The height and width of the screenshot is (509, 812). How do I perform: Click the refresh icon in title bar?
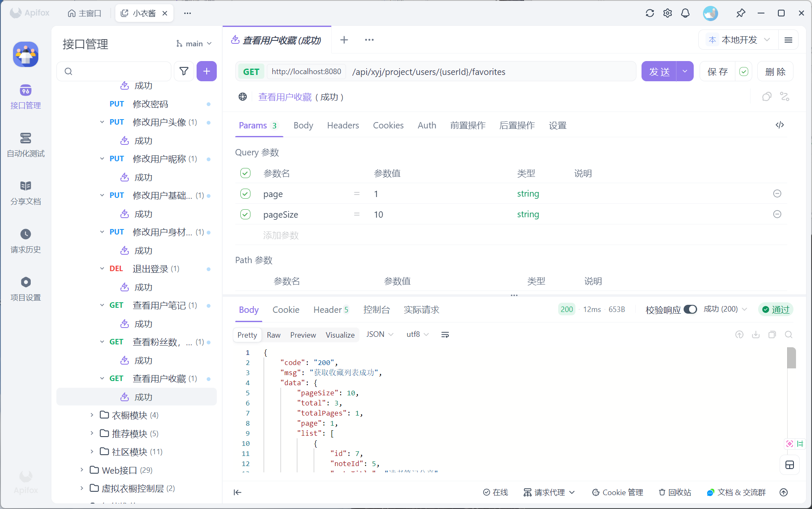coord(650,13)
